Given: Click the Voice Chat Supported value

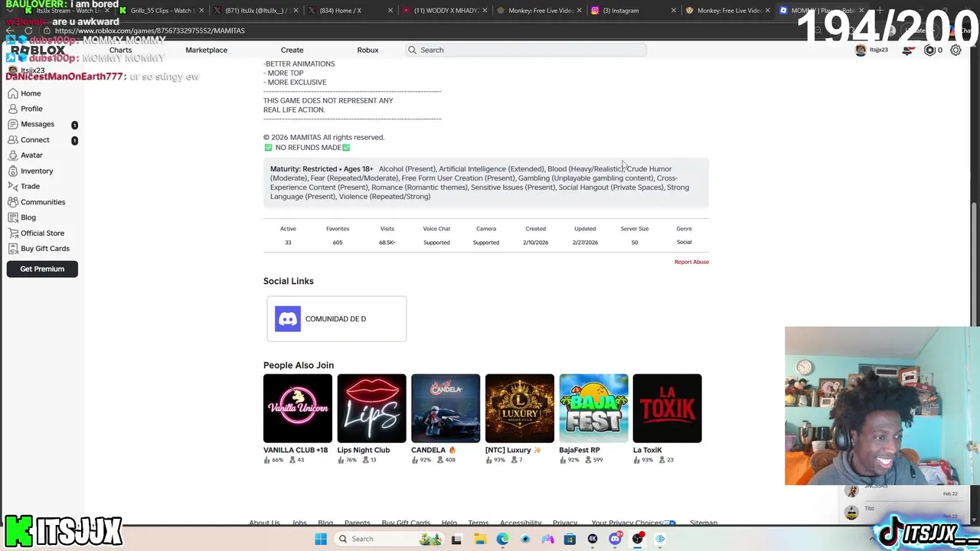Looking at the screenshot, I should [x=436, y=243].
